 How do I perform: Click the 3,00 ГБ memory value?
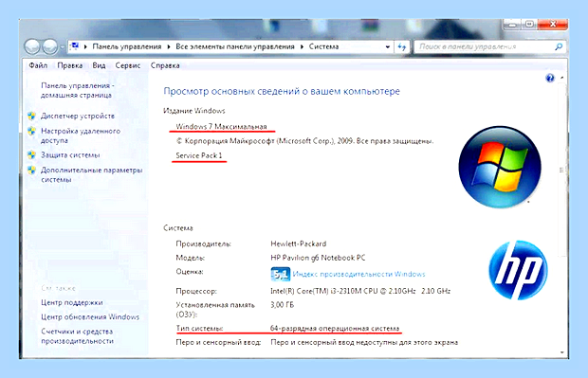point(282,305)
